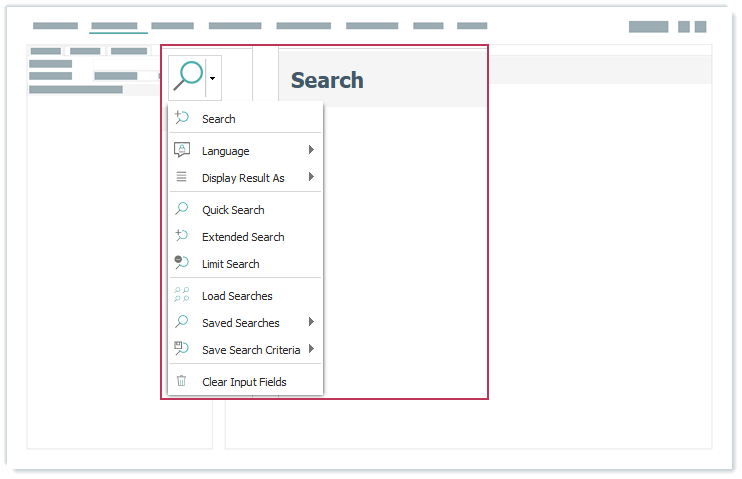Click the Clear Input Fields trash icon
This screenshot has height=479, width=742.
point(182,381)
